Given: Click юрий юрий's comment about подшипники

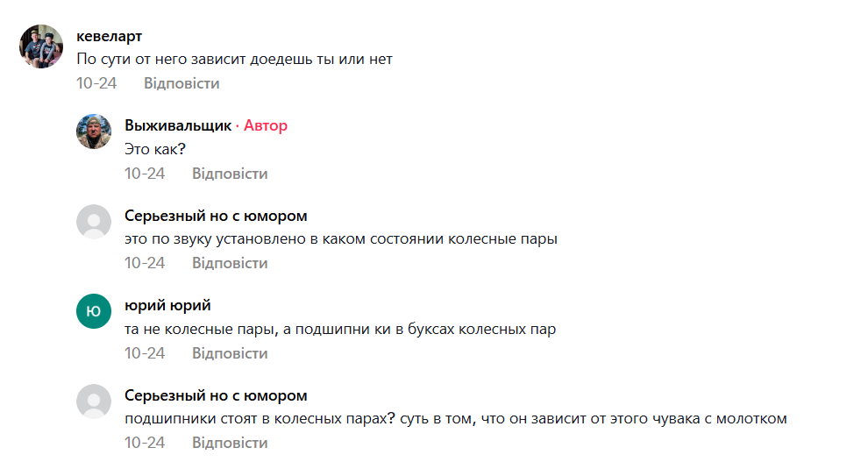Looking at the screenshot, I should pos(340,330).
